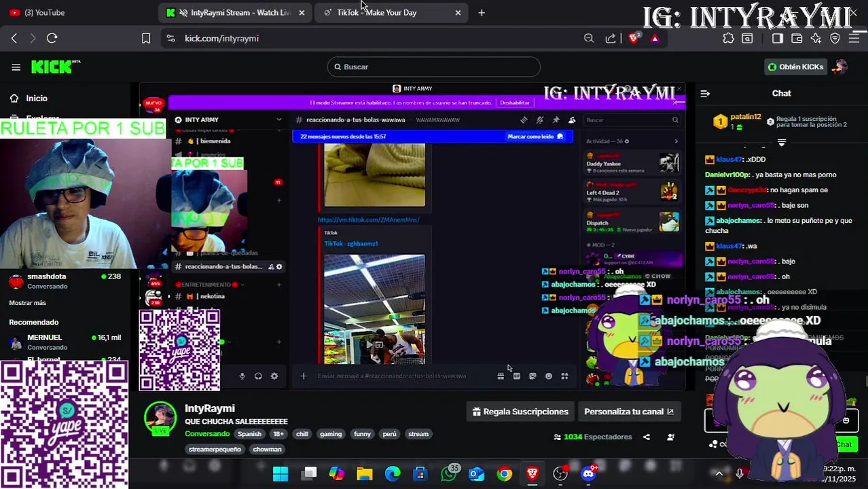Deafen audio with headphone icon
868x489 pixels.
(258, 376)
